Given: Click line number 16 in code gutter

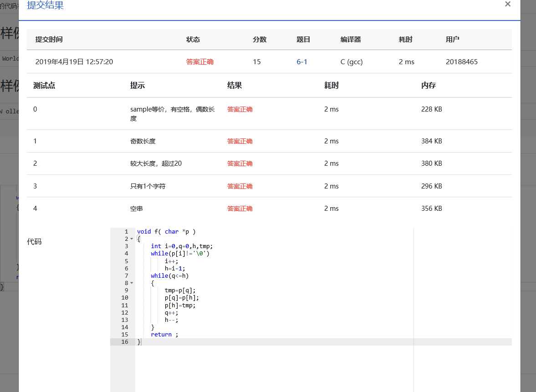Looking at the screenshot, I should tap(125, 342).
